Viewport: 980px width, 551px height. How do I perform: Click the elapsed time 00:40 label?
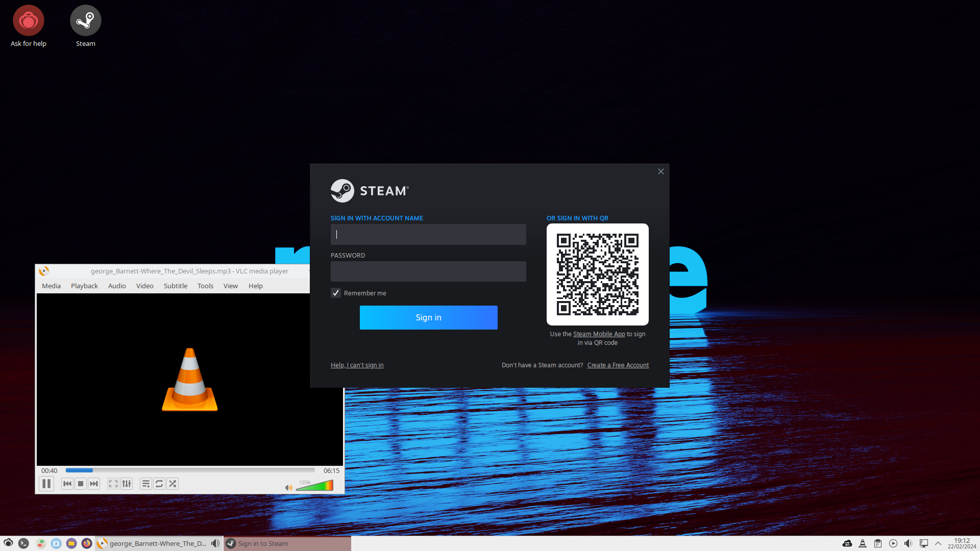point(50,470)
